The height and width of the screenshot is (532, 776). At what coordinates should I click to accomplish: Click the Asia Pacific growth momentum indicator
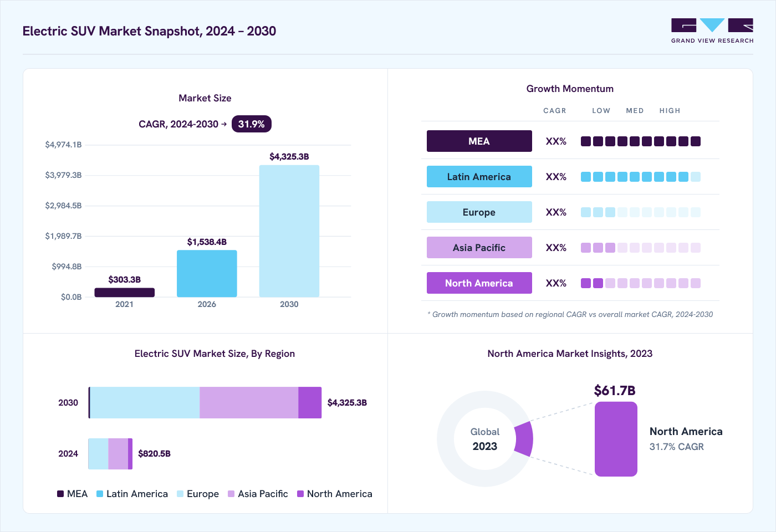point(641,248)
